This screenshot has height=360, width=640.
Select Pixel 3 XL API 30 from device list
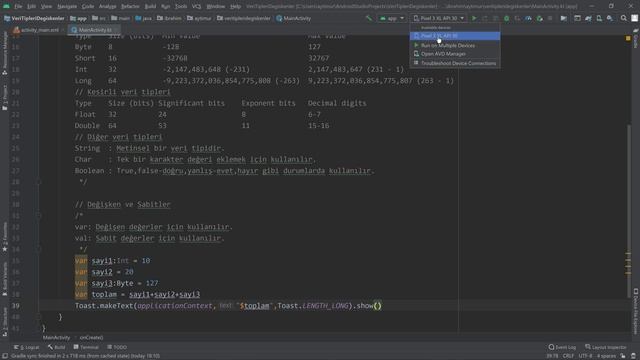pyautogui.click(x=455, y=36)
